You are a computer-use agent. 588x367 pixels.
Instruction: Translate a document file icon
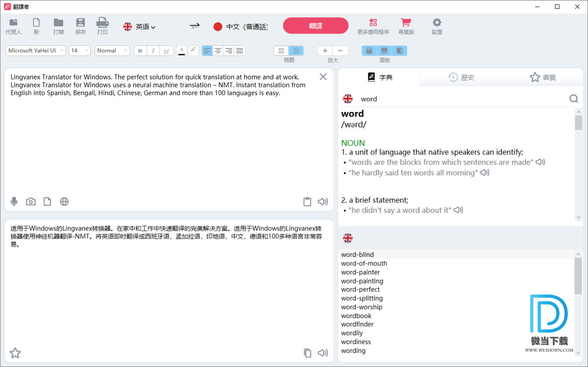click(x=47, y=202)
